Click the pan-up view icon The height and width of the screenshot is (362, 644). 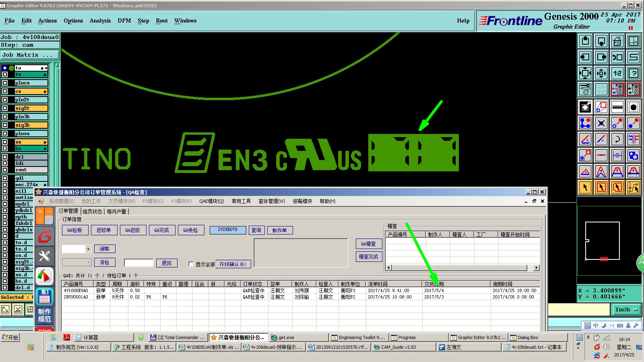(x=585, y=41)
